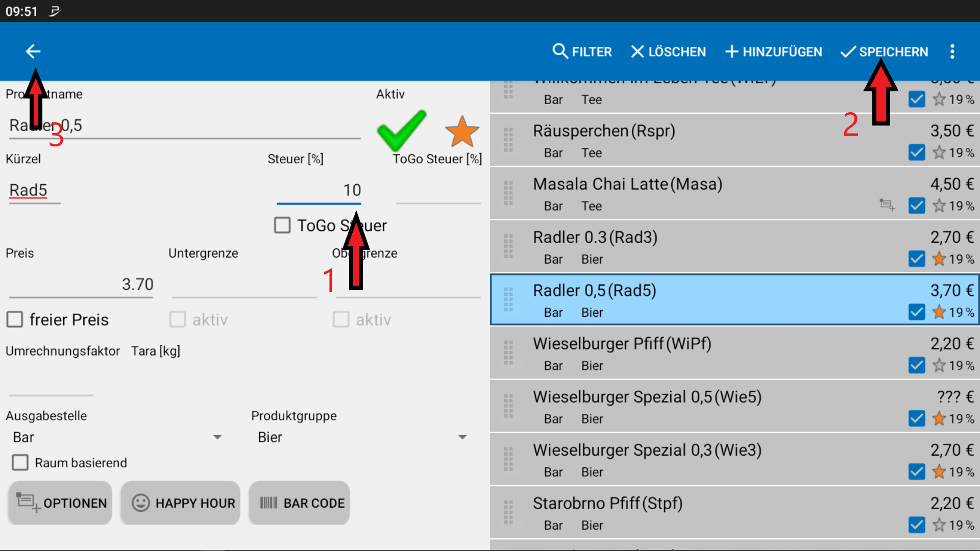Tap the back arrow icon
Image resolution: width=980 pixels, height=551 pixels.
[33, 51]
